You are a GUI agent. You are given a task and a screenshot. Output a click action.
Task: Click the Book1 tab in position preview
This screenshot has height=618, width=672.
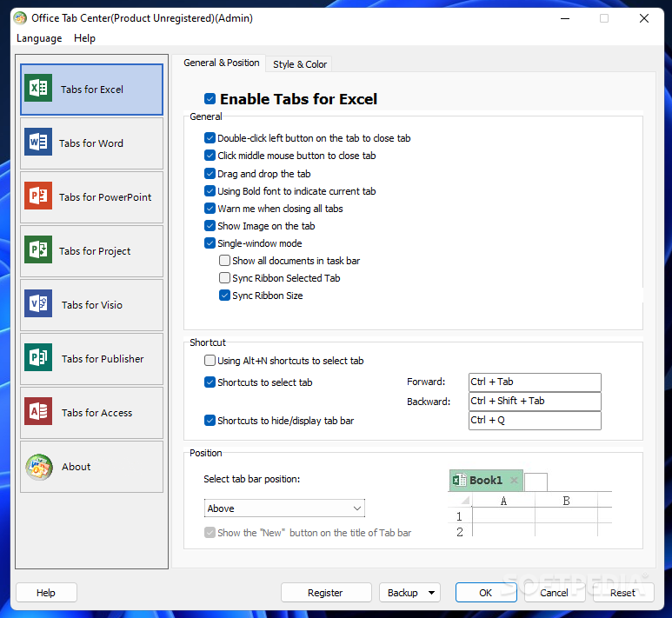click(486, 481)
